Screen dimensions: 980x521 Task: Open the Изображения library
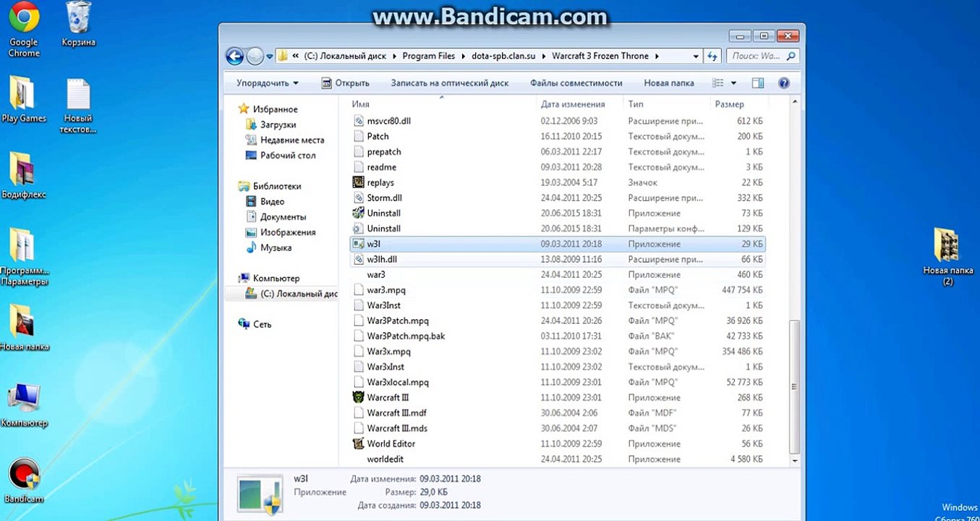(288, 232)
